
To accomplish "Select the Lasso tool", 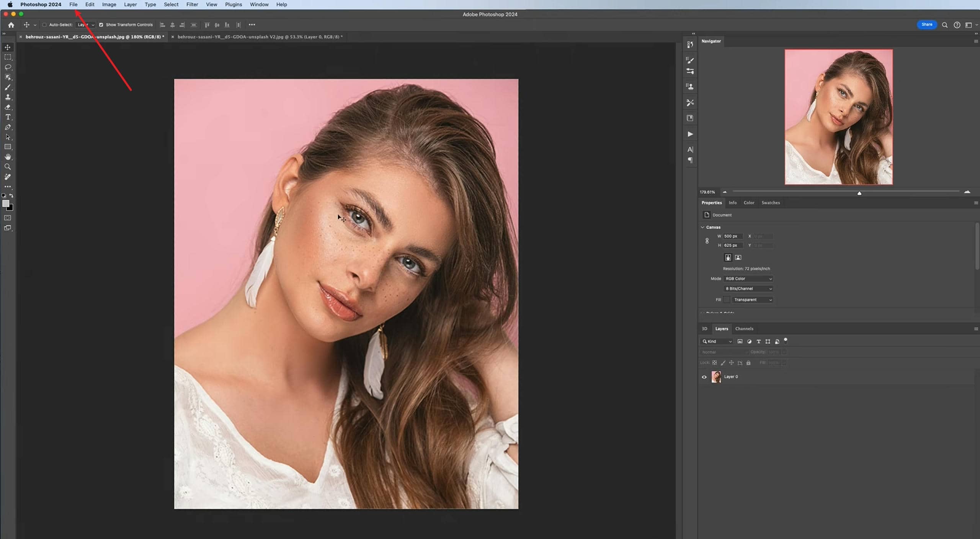I will point(8,67).
